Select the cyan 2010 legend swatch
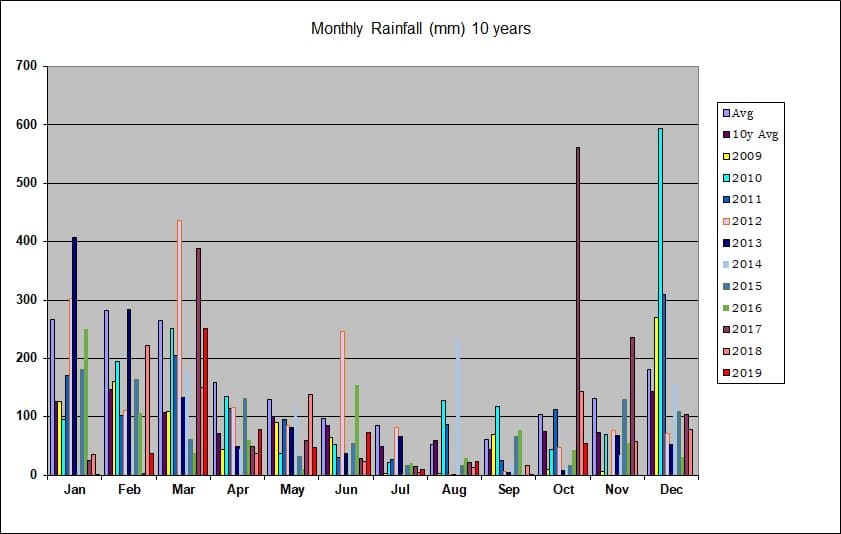841x534 pixels. coord(727,179)
